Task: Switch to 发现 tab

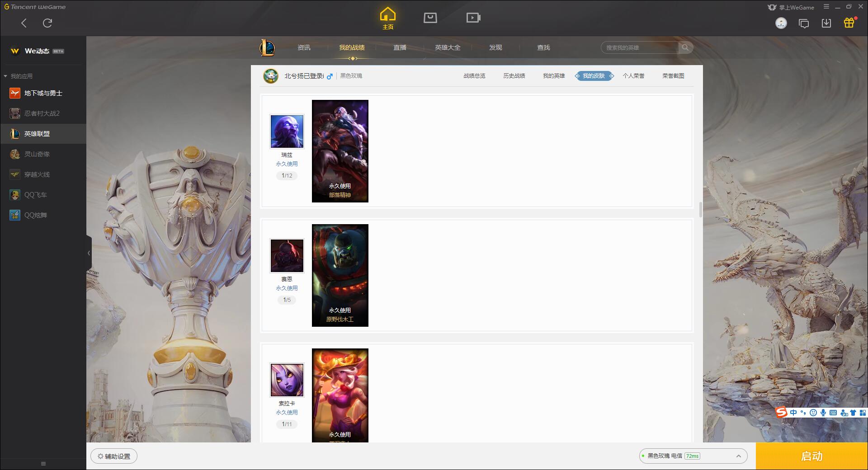Action: tap(495, 47)
